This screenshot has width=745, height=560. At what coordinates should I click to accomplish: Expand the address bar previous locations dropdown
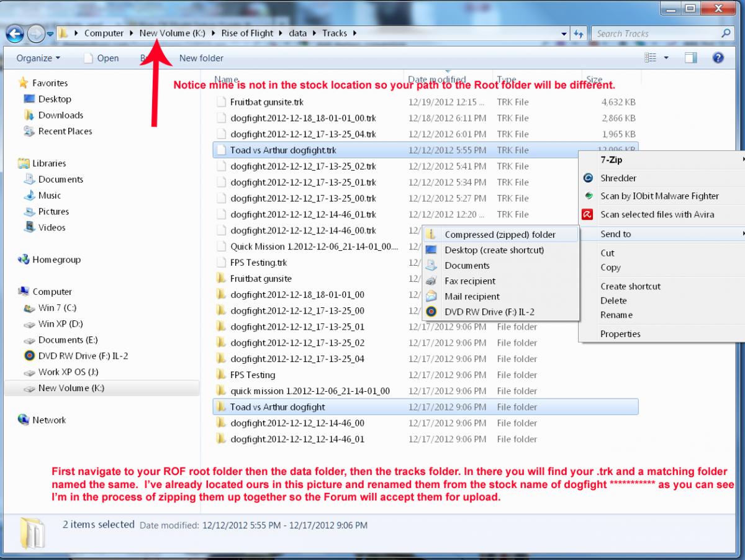point(564,34)
